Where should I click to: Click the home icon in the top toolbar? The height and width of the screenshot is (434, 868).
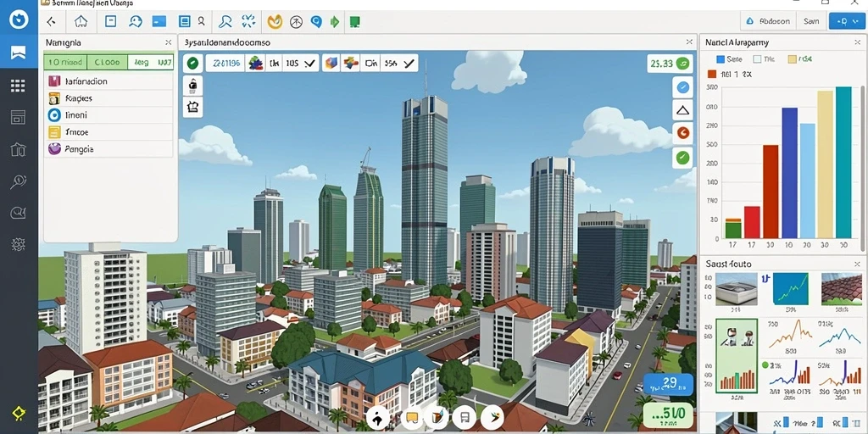[81, 21]
